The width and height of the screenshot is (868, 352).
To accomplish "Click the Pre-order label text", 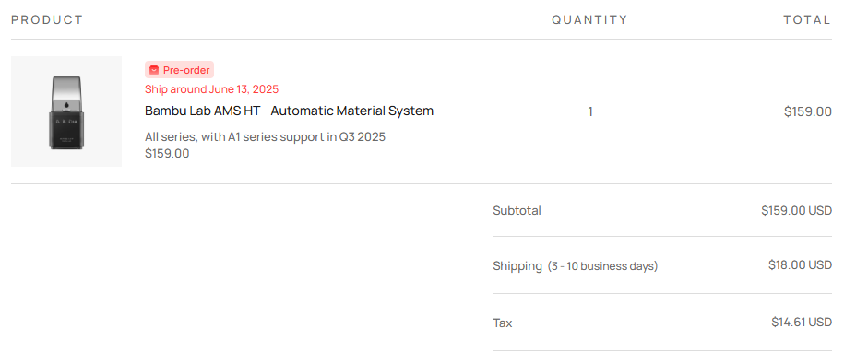I will [186, 70].
